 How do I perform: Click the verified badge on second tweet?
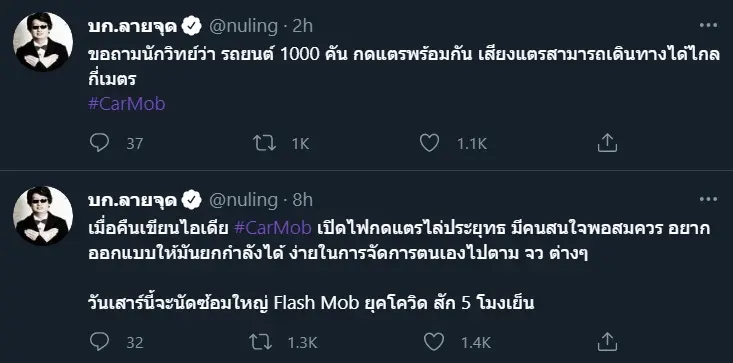pyautogui.click(x=192, y=200)
